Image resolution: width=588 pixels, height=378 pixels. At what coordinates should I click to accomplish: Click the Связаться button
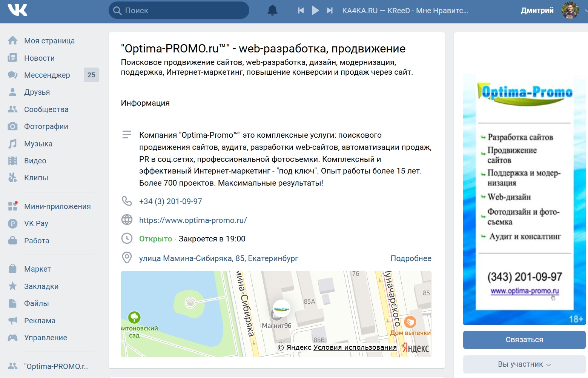click(x=524, y=340)
